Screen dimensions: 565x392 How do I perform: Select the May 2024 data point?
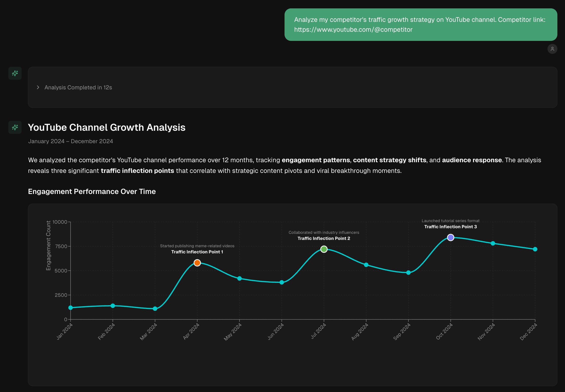(x=239, y=279)
